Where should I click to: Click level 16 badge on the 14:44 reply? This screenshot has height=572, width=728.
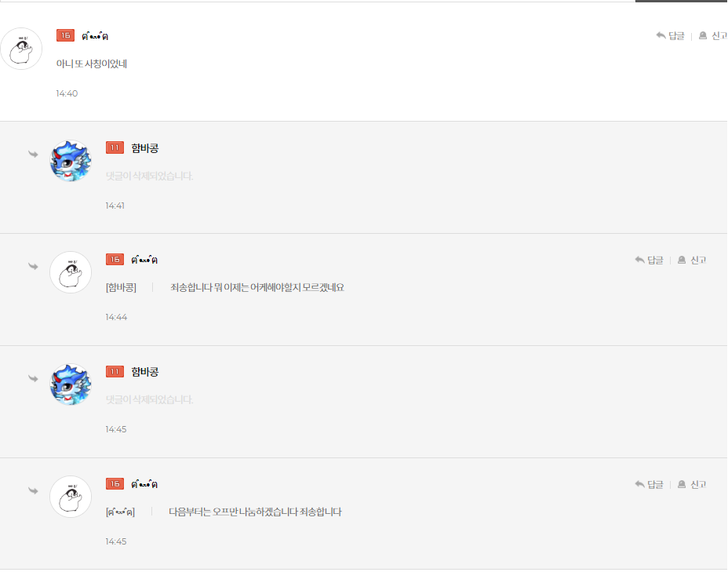click(115, 260)
